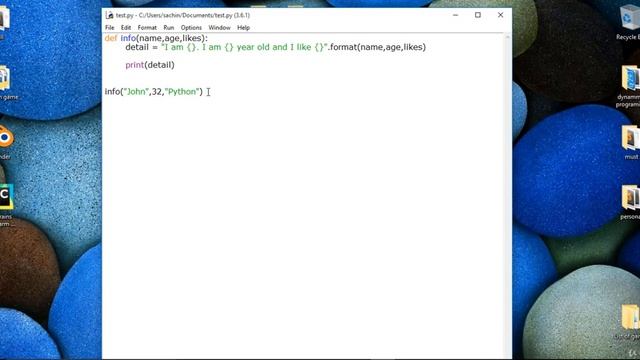Image resolution: width=640 pixels, height=360 pixels.
Task: Click the editor's vertical scrollbar
Action: click(508, 196)
